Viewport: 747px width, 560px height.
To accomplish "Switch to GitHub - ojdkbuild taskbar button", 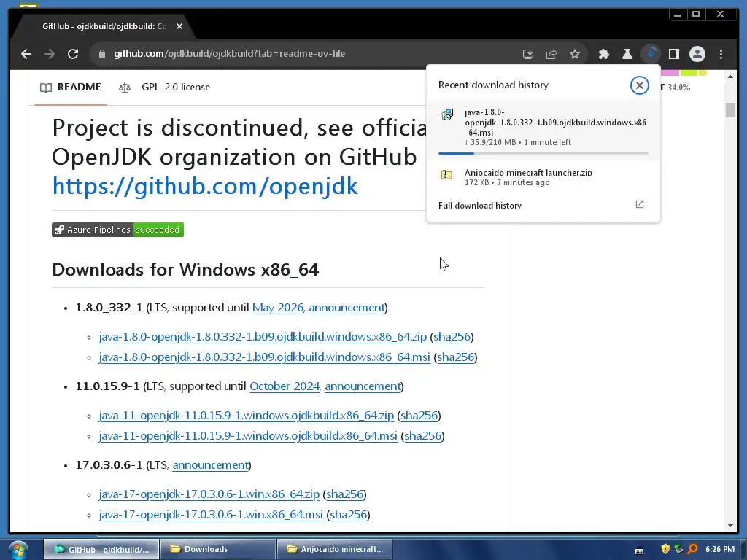I will (x=101, y=549).
